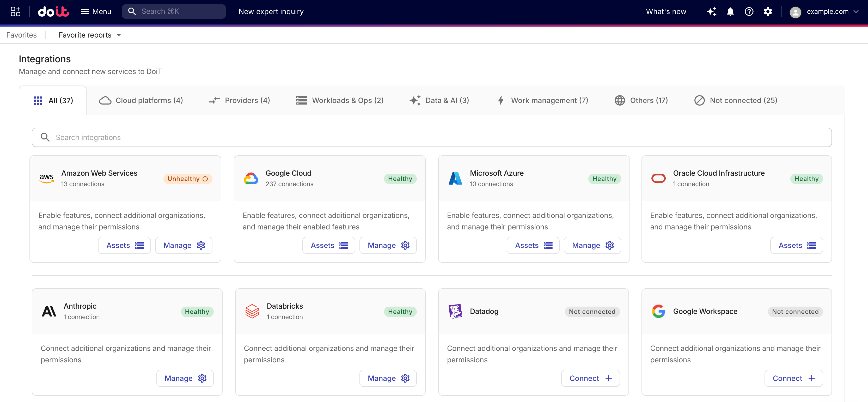The height and width of the screenshot is (402, 868).
Task: Open the dashboard widgets icon at top left
Action: (15, 11)
